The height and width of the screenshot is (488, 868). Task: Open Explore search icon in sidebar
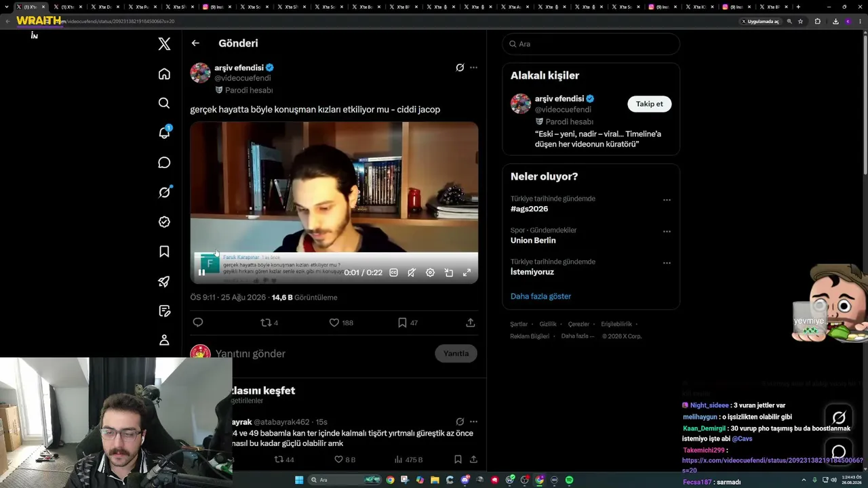click(x=164, y=103)
